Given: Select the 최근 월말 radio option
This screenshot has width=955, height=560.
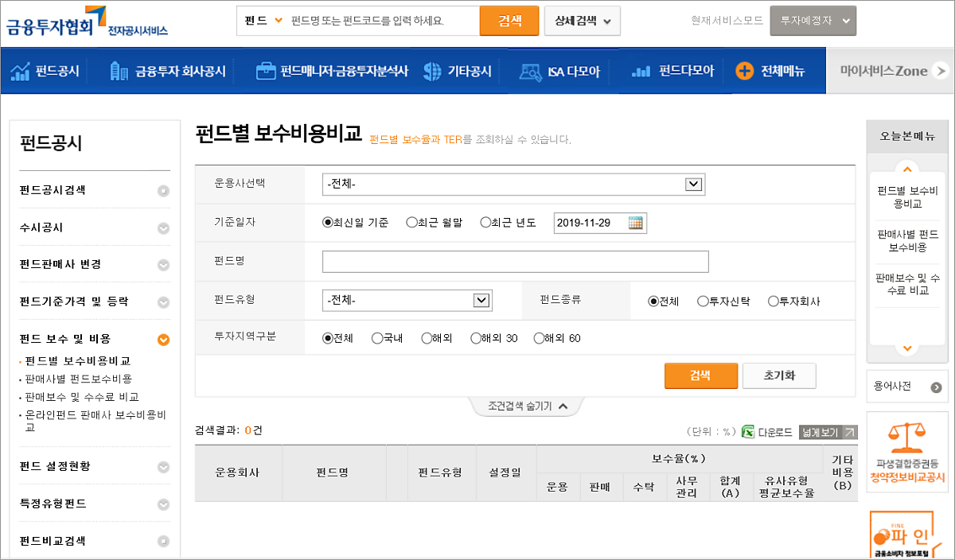Looking at the screenshot, I should 411,223.
